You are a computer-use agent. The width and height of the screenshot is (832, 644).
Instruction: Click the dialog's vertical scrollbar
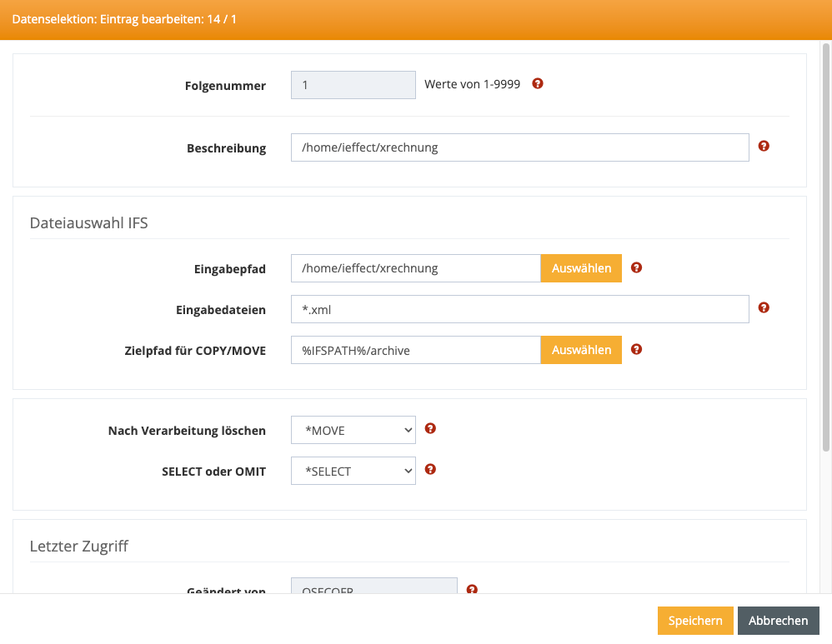point(825,250)
